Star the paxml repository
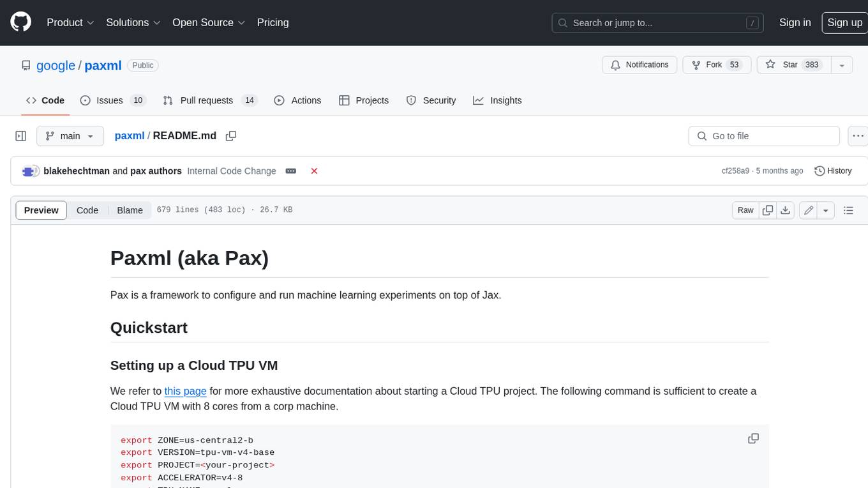Viewport: 868px width, 488px height. [793, 65]
